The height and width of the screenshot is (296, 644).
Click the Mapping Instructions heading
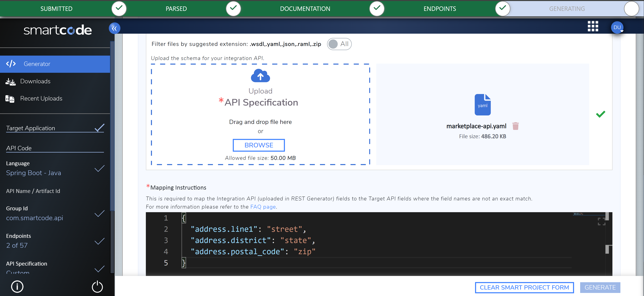coord(178,188)
